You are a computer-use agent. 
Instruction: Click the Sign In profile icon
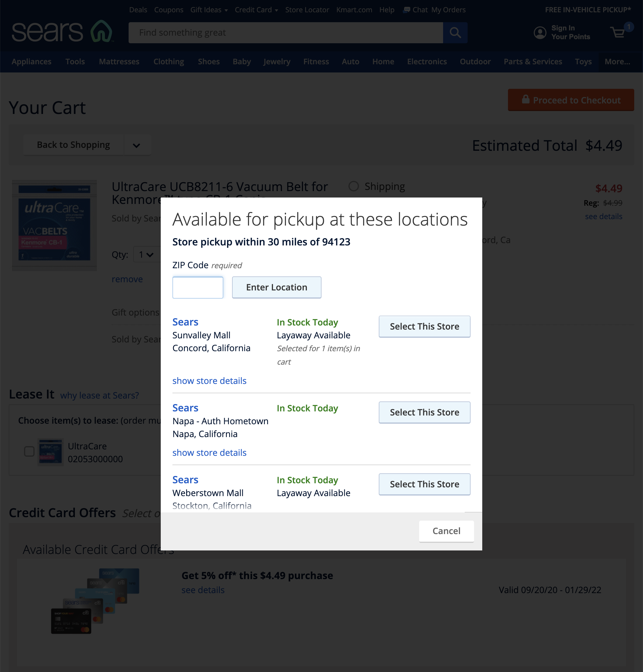(x=540, y=32)
